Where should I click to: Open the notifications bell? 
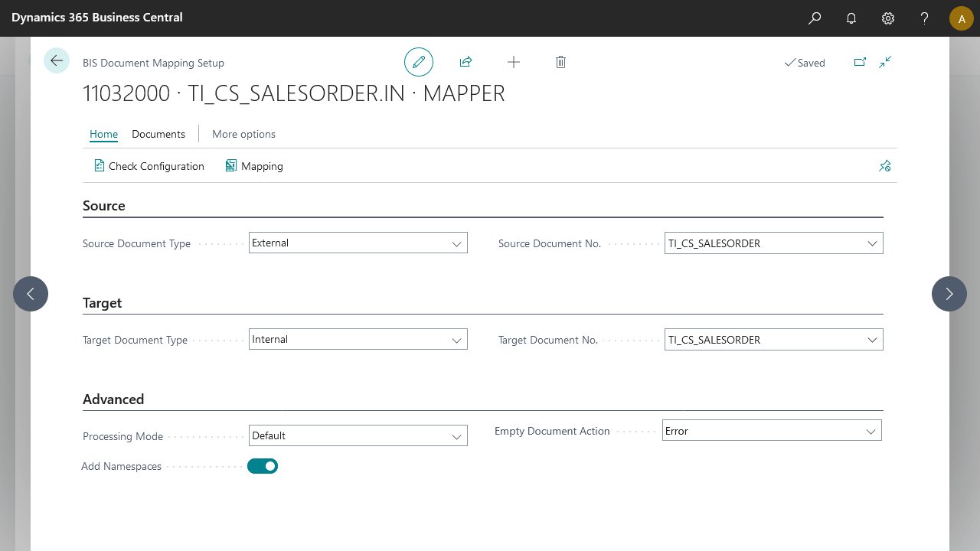(x=851, y=18)
